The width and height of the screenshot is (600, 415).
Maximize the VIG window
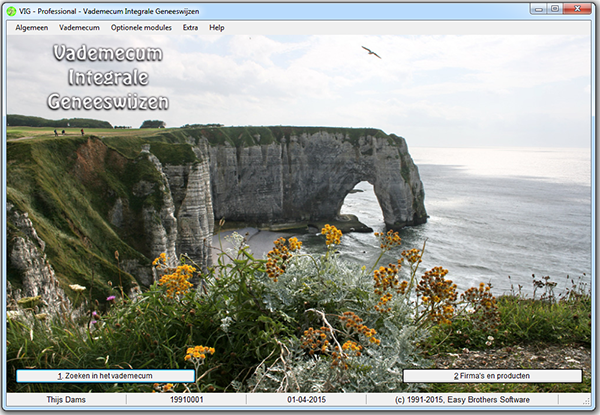click(x=555, y=9)
